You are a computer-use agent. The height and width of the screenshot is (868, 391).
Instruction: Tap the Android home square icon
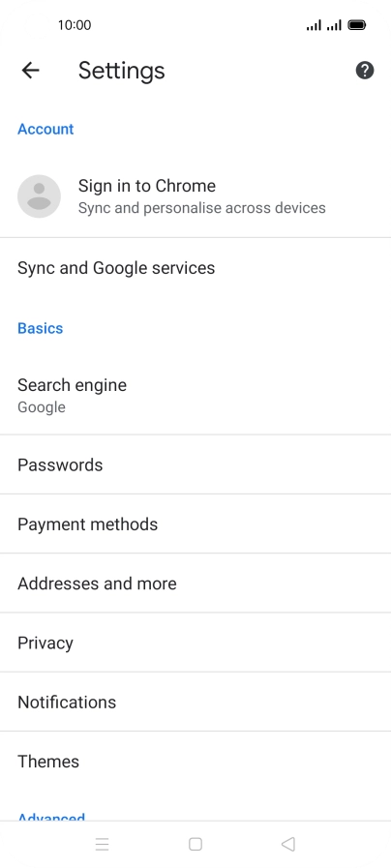point(195,844)
